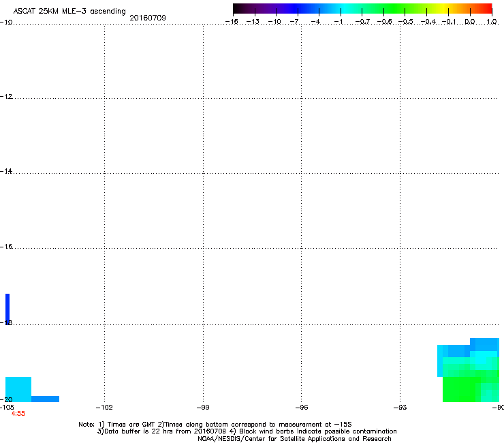Click the "NOAA/NESDIS/Center for Satellite Applications" credit line
This screenshot has width=504, height=443.
[x=294, y=439]
